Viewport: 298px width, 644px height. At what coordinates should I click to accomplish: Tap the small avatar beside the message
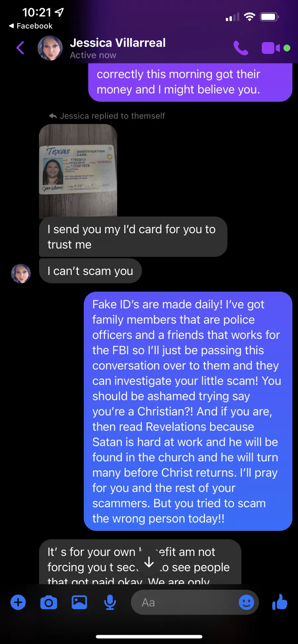click(21, 274)
